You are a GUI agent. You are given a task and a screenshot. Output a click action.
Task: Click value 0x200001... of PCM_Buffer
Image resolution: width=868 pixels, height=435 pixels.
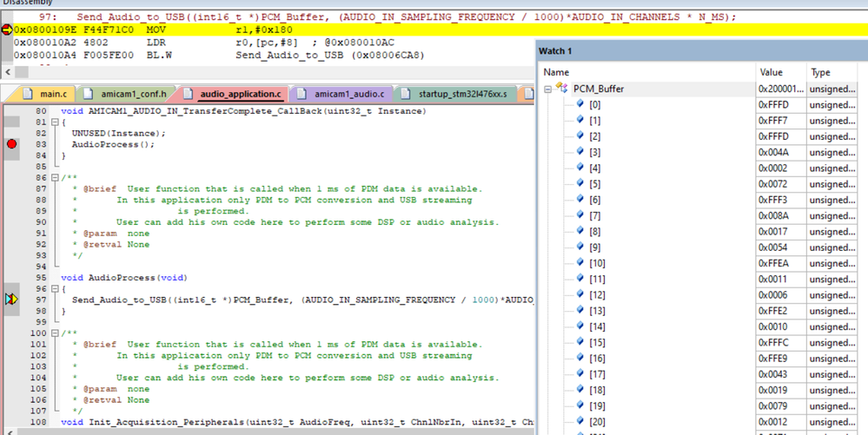pos(781,89)
